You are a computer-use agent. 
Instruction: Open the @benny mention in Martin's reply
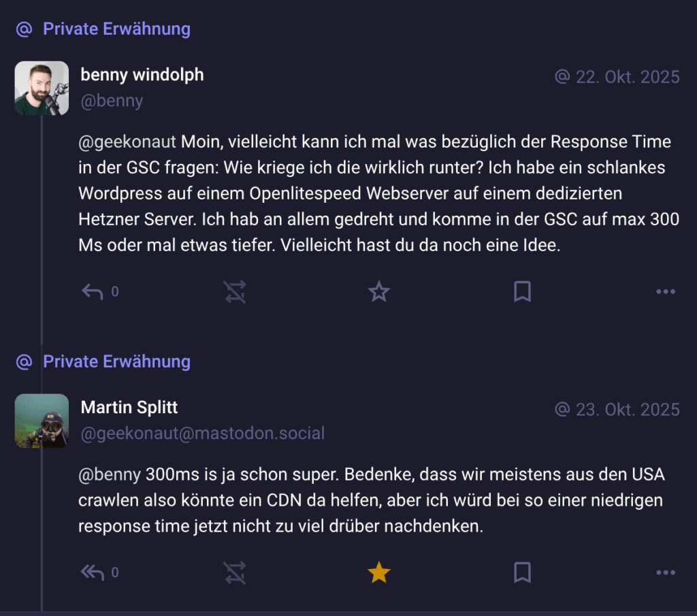pos(109,474)
